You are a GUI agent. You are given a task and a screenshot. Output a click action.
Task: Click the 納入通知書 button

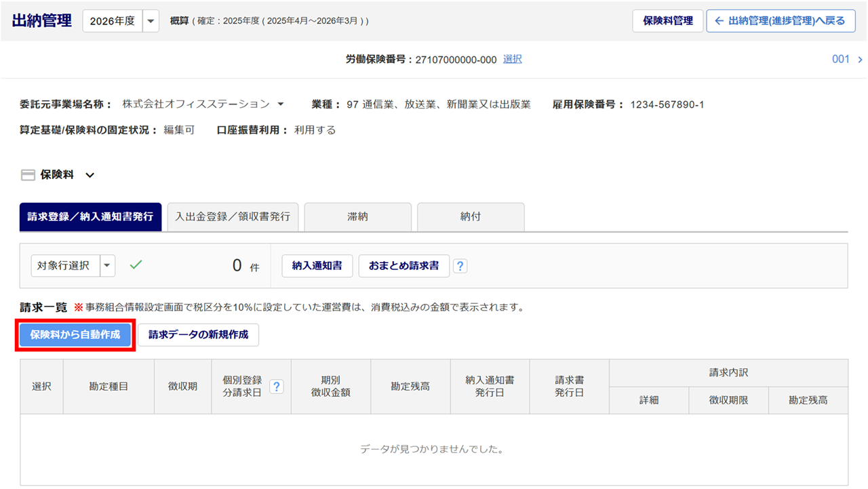point(317,266)
